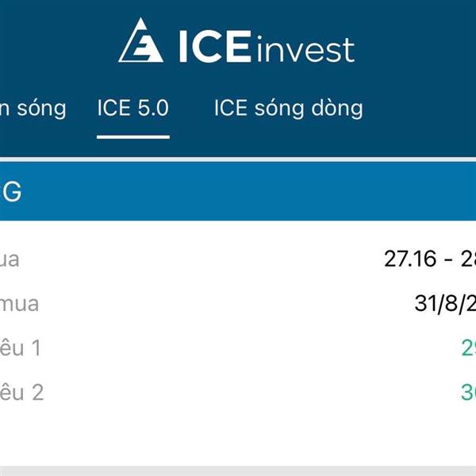The image size is (476, 476).
Task: Select the partially visible 'n sóng' tab
Action: coord(33,109)
